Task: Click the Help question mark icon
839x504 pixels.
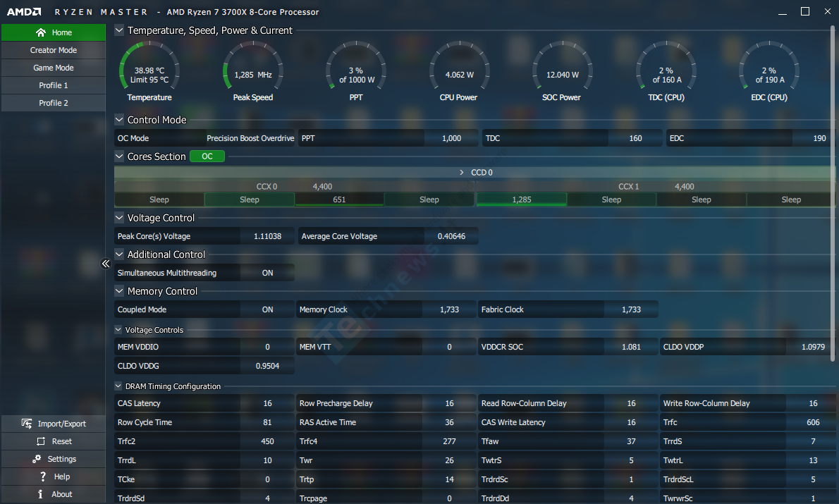Action: 43,477
